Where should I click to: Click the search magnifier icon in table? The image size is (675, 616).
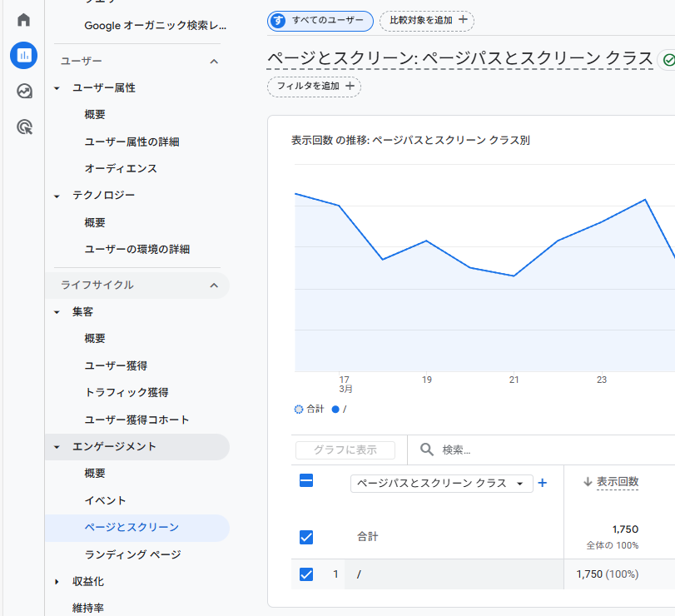pos(427,450)
